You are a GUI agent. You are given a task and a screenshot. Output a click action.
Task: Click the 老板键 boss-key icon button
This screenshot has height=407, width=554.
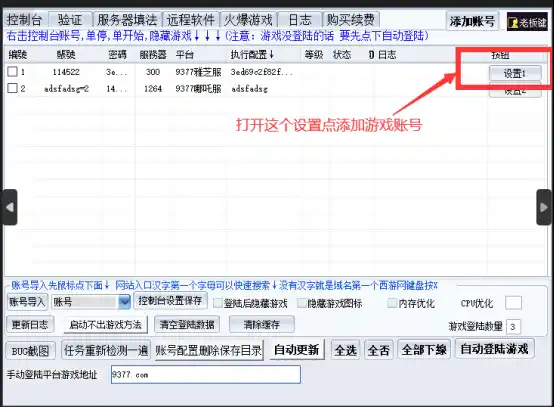tap(527, 22)
